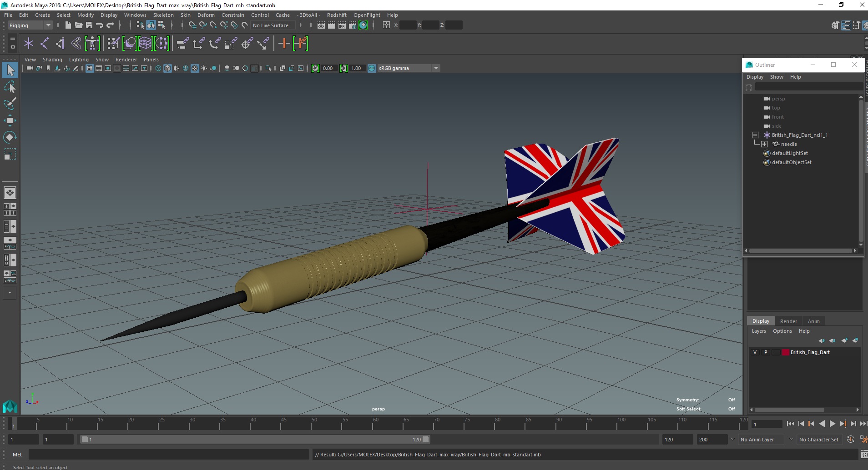
Task: Go to start of playback range
Action: click(790, 424)
